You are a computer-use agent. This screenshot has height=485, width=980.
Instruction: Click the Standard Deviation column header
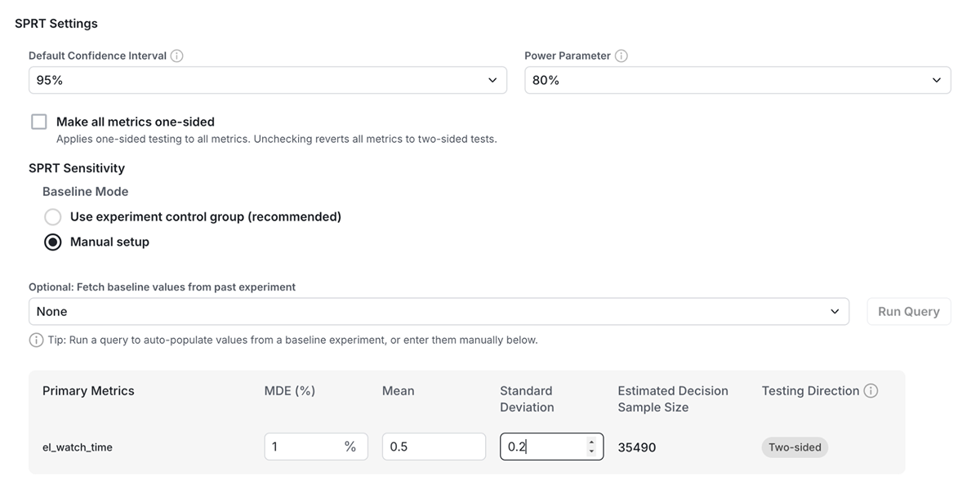527,399
